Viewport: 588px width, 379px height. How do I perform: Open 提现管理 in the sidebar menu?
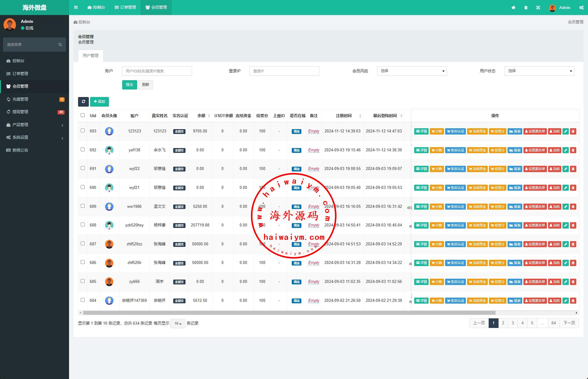pyautogui.click(x=20, y=112)
